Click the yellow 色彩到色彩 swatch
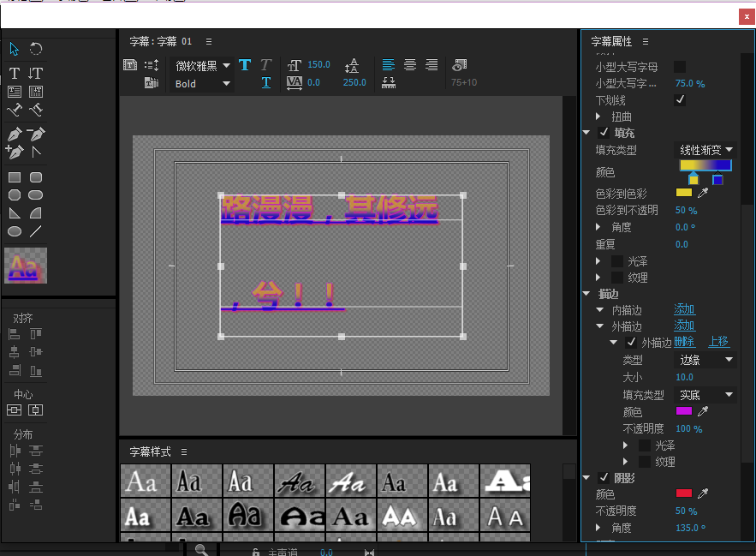 [x=684, y=193]
